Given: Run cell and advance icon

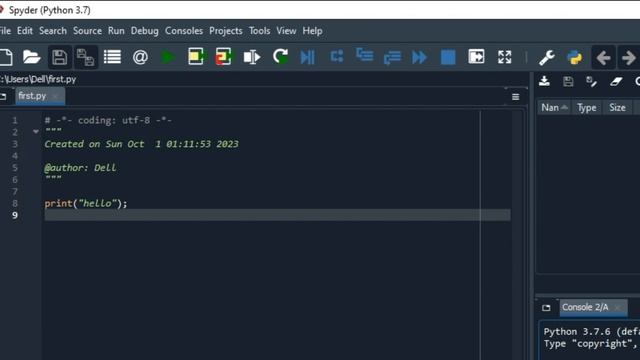Looking at the screenshot, I should click(223, 57).
